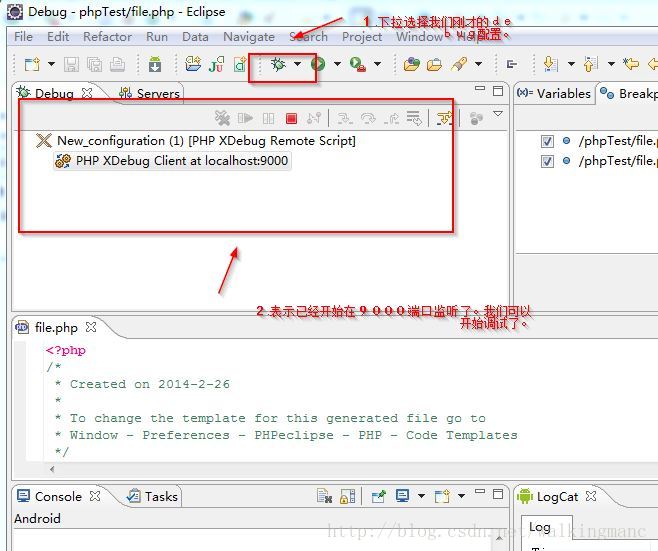
Task: Expand the Display Selected Console dropdown
Action: tap(421, 496)
